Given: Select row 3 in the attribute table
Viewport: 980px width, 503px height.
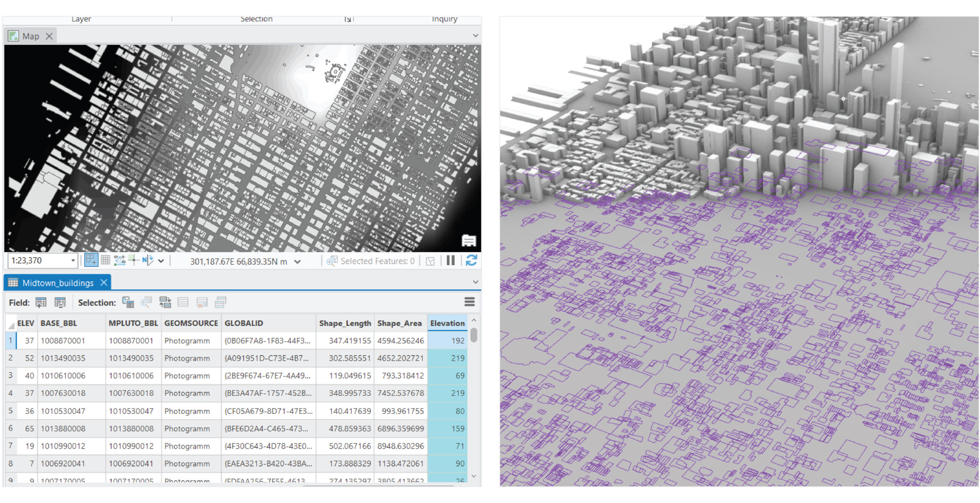Looking at the screenshot, I should point(10,376).
